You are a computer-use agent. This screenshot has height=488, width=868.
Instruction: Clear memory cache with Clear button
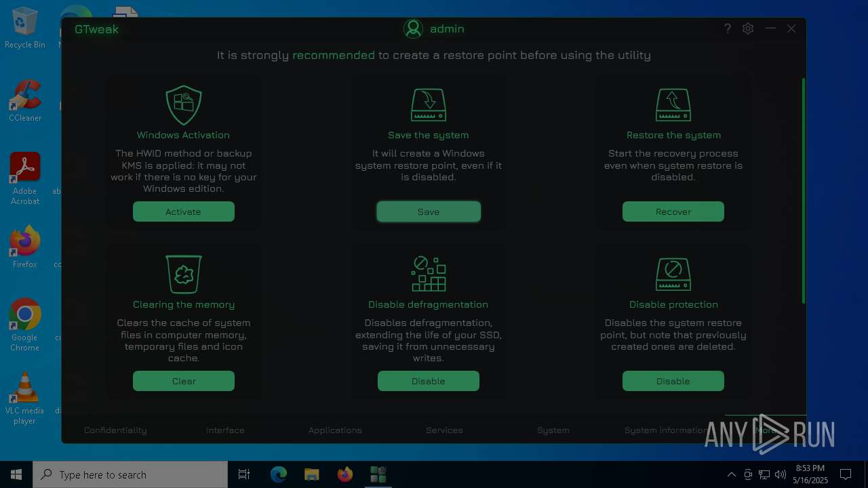click(184, 381)
